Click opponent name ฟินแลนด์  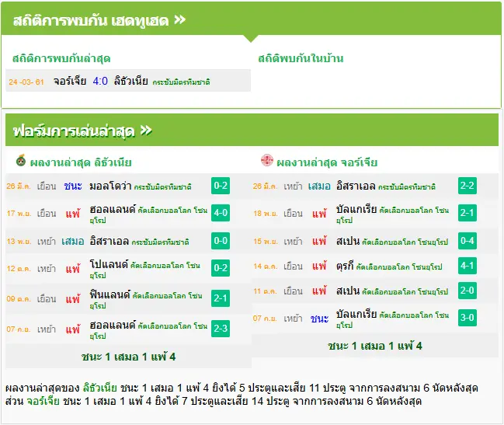[110, 294]
